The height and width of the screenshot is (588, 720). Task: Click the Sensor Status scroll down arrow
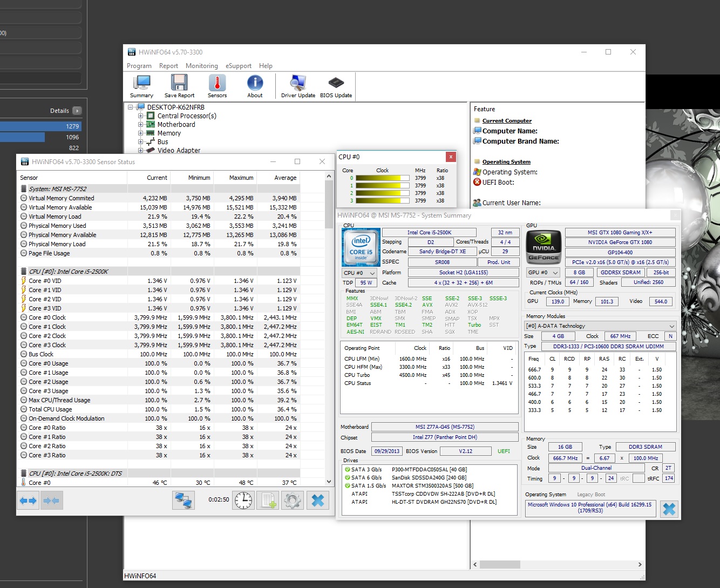coord(329,482)
